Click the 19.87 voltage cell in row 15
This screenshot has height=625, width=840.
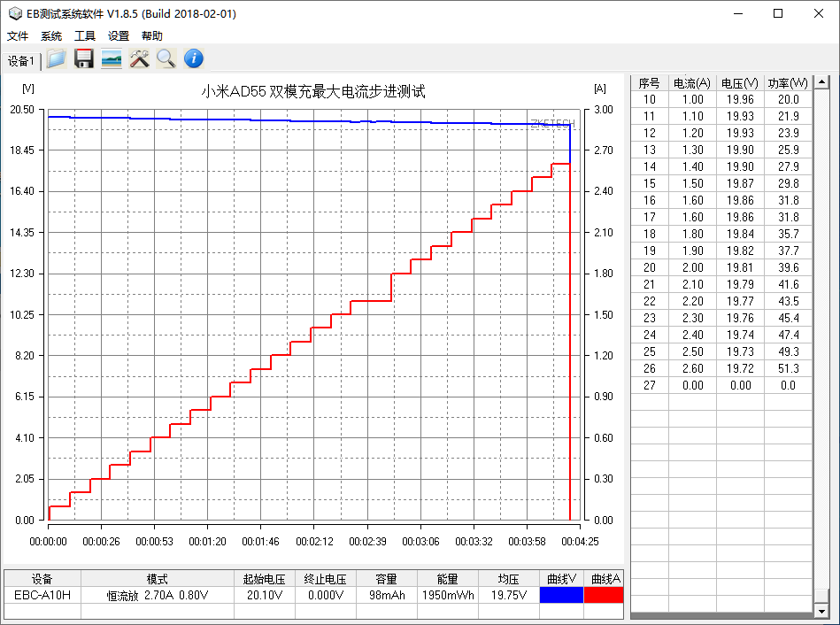pyautogui.click(x=740, y=183)
